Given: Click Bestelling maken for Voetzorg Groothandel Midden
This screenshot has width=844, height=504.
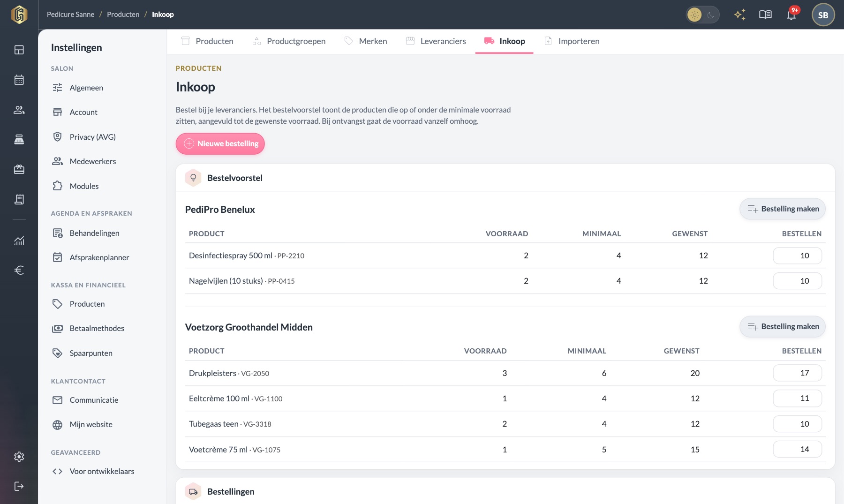Looking at the screenshot, I should 783,326.
